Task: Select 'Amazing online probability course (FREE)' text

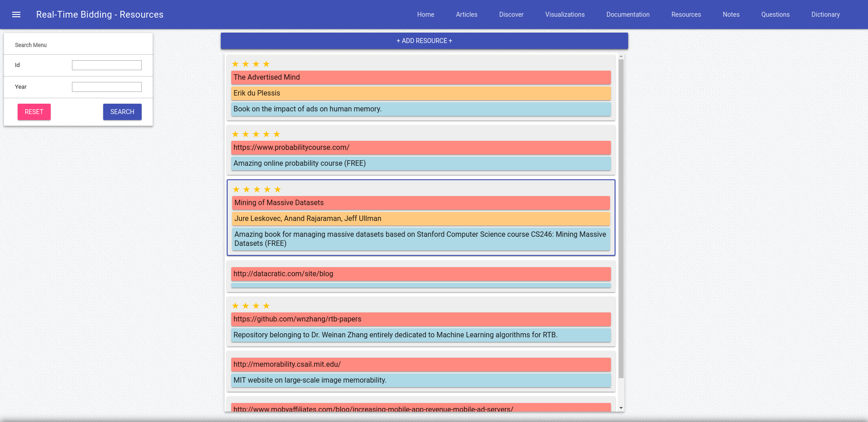Action: (421, 163)
